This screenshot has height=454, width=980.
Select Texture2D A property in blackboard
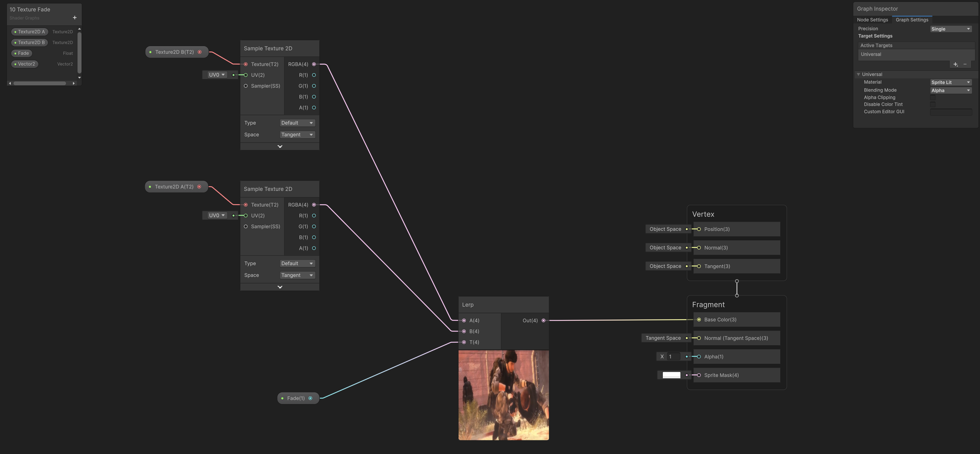pos(30,32)
